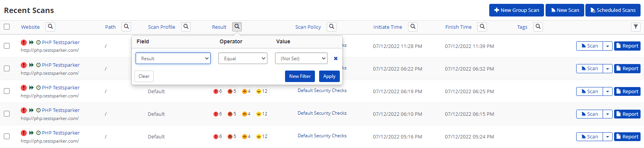The image size is (644, 148).
Task: Toggle the select-all checkbox in the header
Action: pyautogui.click(x=7, y=27)
